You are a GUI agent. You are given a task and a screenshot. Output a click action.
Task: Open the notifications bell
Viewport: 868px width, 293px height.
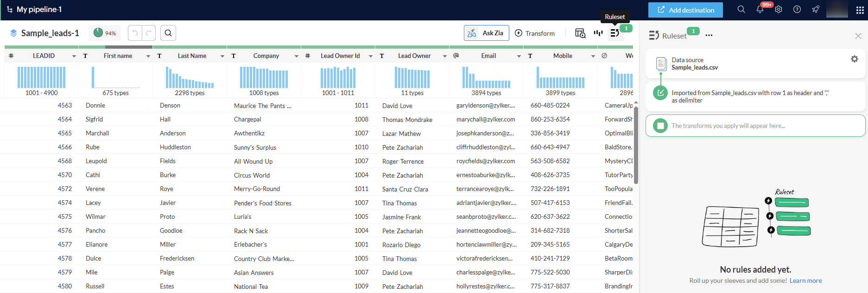pos(760,9)
